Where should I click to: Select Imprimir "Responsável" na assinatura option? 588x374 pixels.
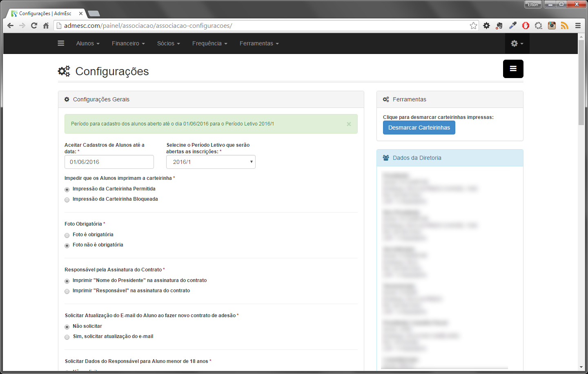[67, 291]
